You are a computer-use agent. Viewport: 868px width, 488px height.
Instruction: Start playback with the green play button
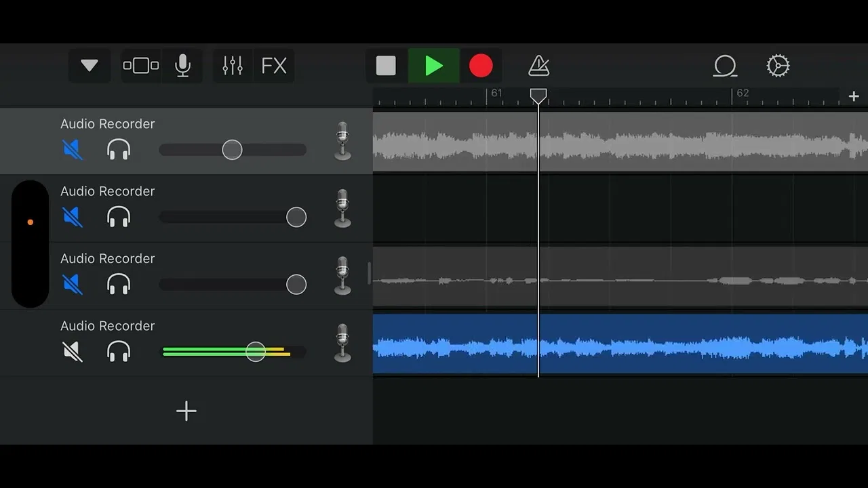pyautogui.click(x=434, y=66)
